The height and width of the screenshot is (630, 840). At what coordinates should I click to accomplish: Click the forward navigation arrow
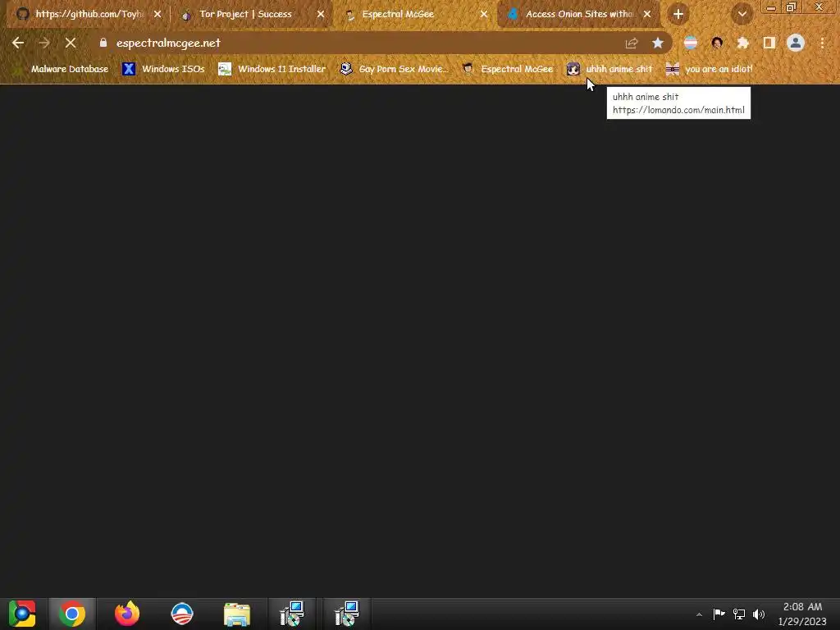pyautogui.click(x=44, y=43)
